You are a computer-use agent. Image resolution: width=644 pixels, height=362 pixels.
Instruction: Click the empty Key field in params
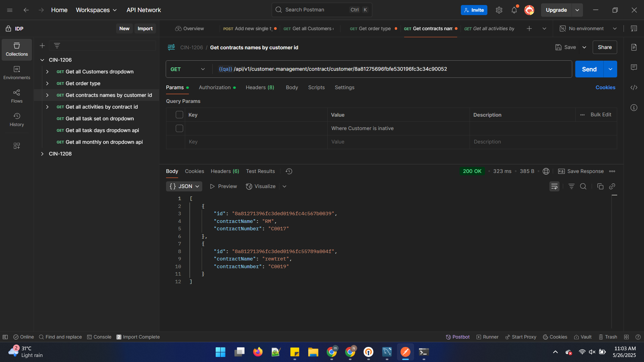[256, 142]
